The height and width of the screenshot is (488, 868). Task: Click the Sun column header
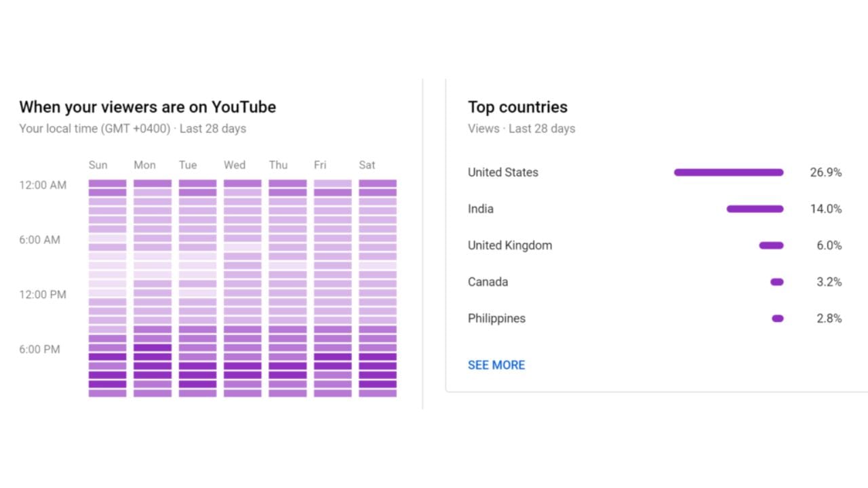click(98, 165)
